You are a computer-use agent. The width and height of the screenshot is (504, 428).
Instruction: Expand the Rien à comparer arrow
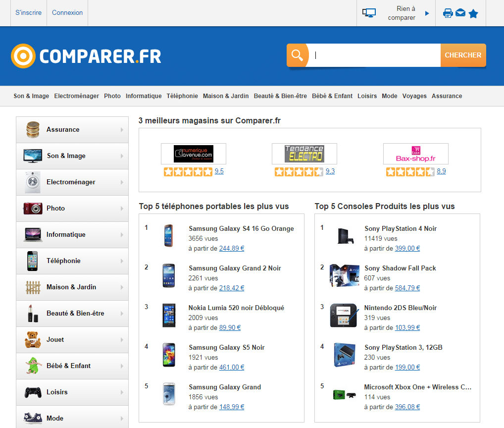point(427,13)
